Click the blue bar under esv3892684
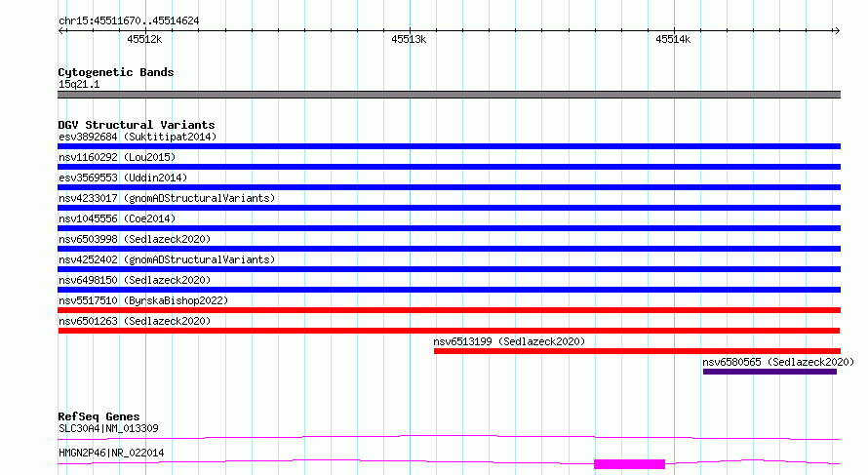Image resolution: width=868 pixels, height=475 pixels. click(449, 146)
